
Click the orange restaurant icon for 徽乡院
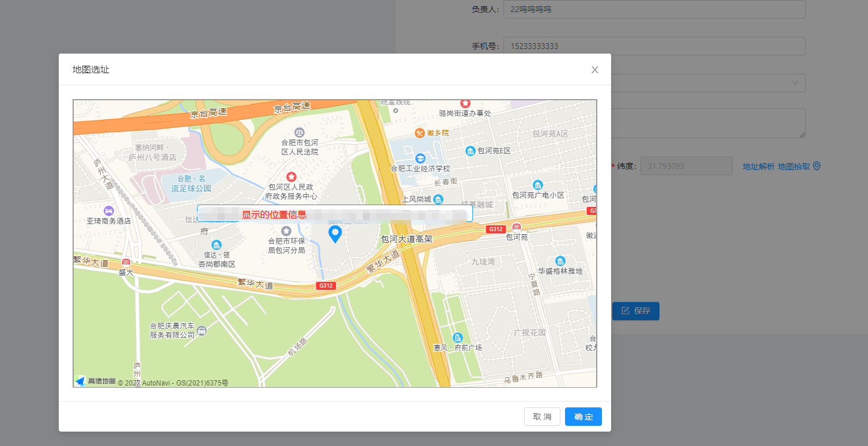point(419,133)
